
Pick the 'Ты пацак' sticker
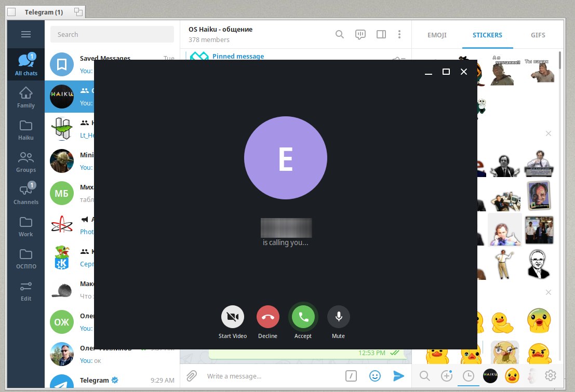(540, 71)
